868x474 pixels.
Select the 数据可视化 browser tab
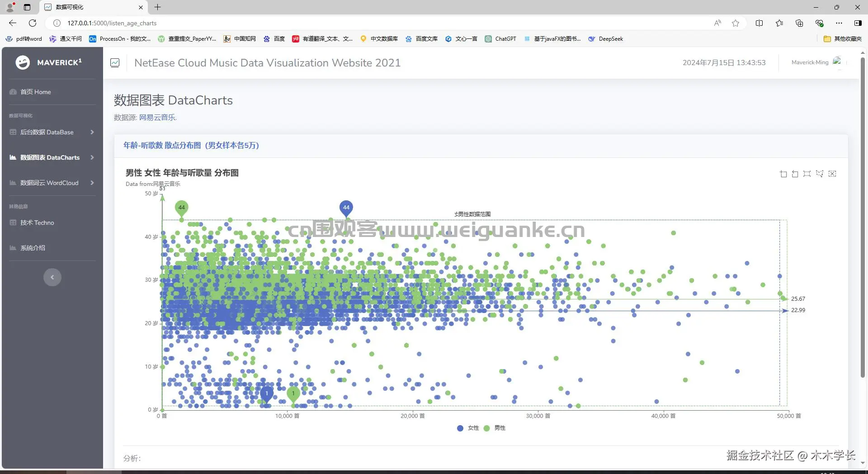pyautogui.click(x=94, y=7)
